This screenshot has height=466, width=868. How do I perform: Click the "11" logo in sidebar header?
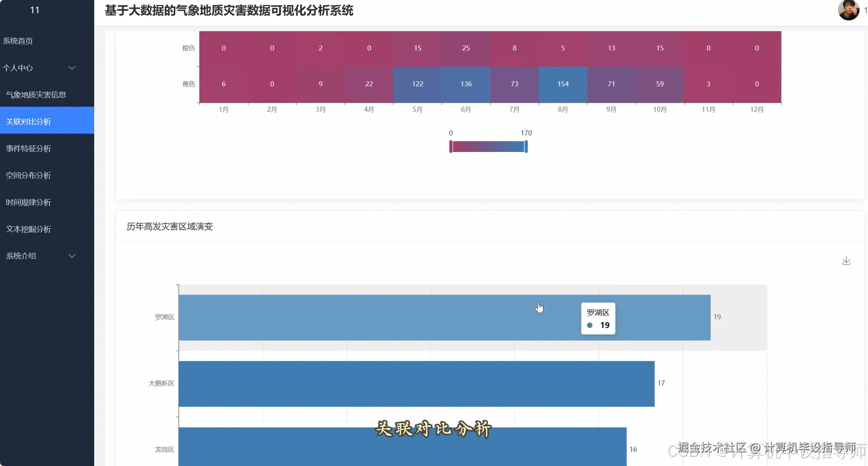tap(35, 10)
